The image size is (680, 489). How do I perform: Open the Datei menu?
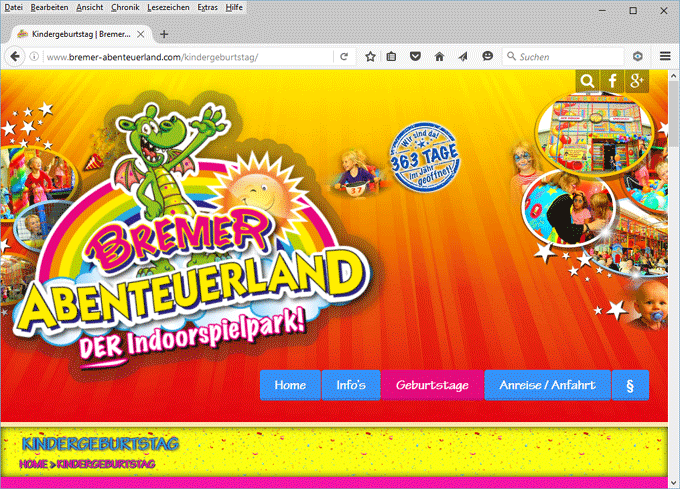(x=13, y=7)
